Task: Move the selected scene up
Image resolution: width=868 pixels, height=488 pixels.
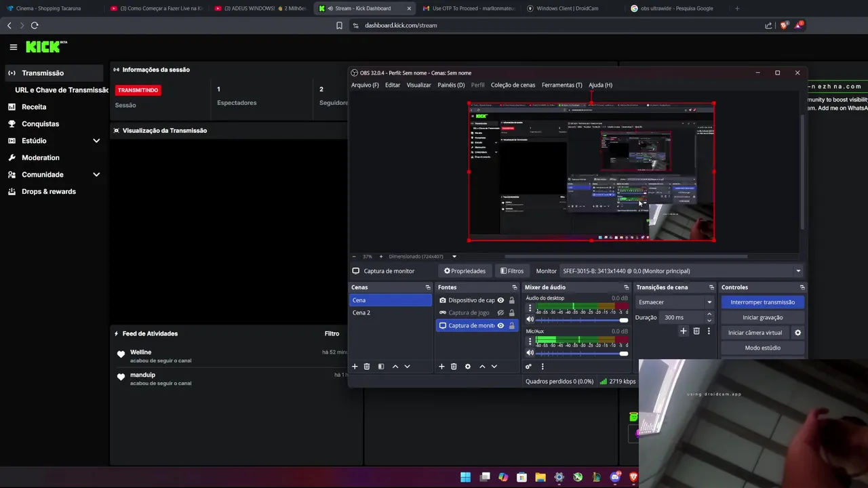Action: pos(395,366)
